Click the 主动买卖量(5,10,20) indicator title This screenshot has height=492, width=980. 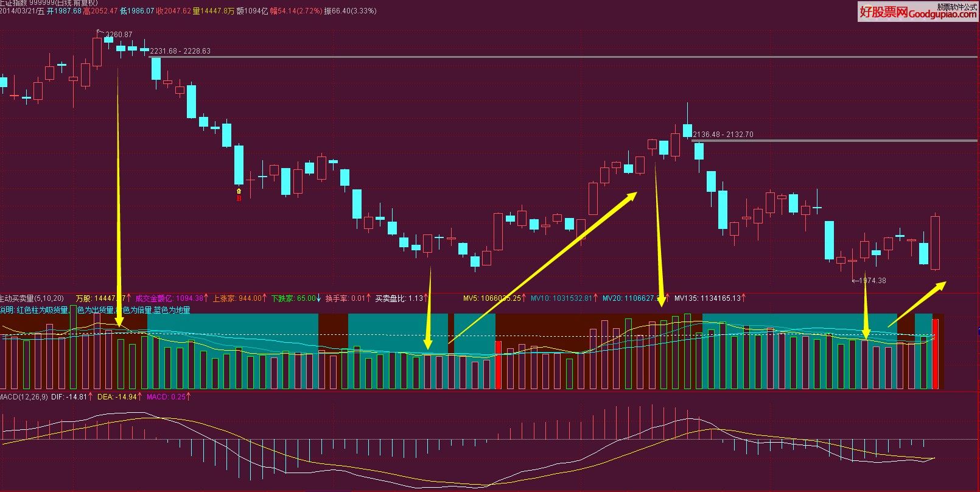pyautogui.click(x=32, y=298)
